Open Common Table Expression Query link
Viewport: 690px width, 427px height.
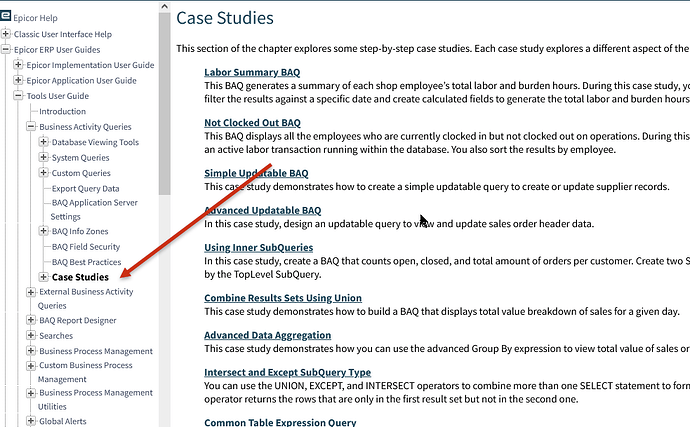[x=280, y=422]
